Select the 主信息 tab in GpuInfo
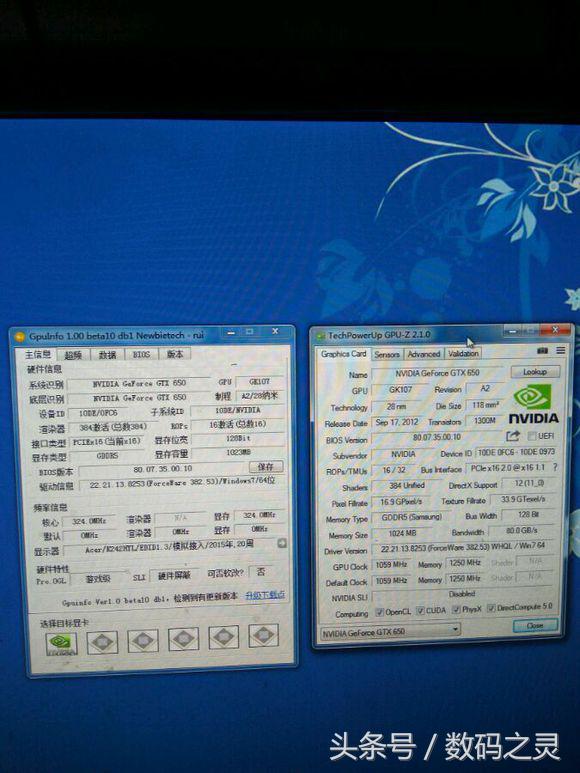This screenshot has width=580, height=773. click(38, 354)
